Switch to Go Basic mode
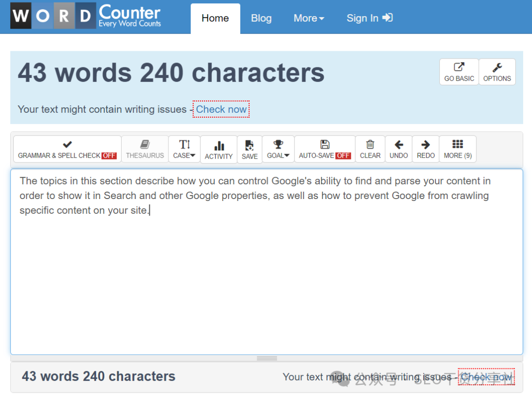The width and height of the screenshot is (532, 400). 459,71
